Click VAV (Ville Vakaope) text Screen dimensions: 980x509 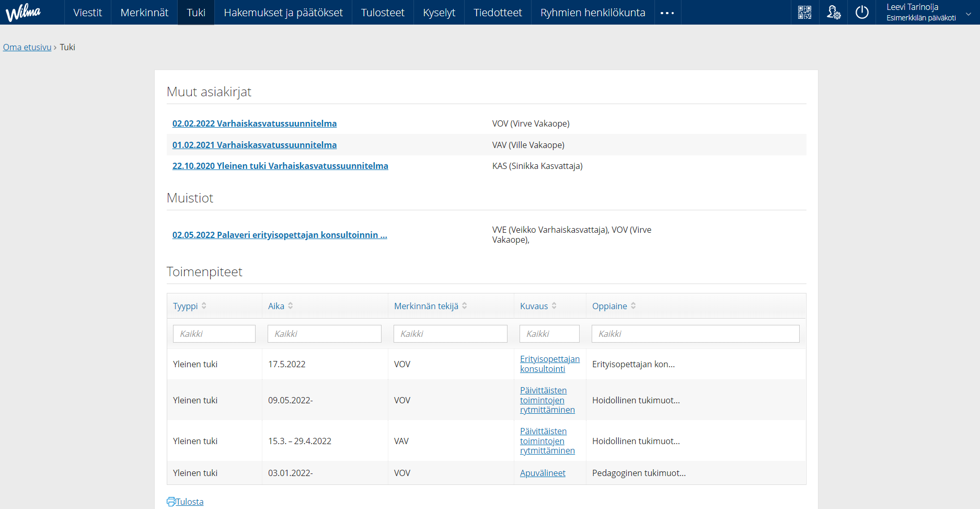click(x=528, y=145)
